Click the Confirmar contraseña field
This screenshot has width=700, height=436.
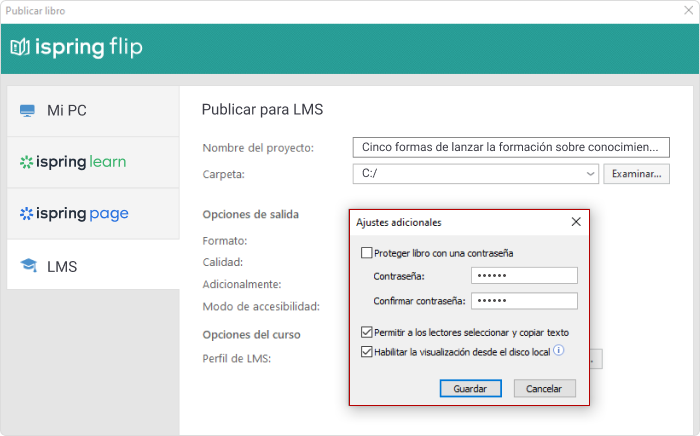(x=524, y=301)
